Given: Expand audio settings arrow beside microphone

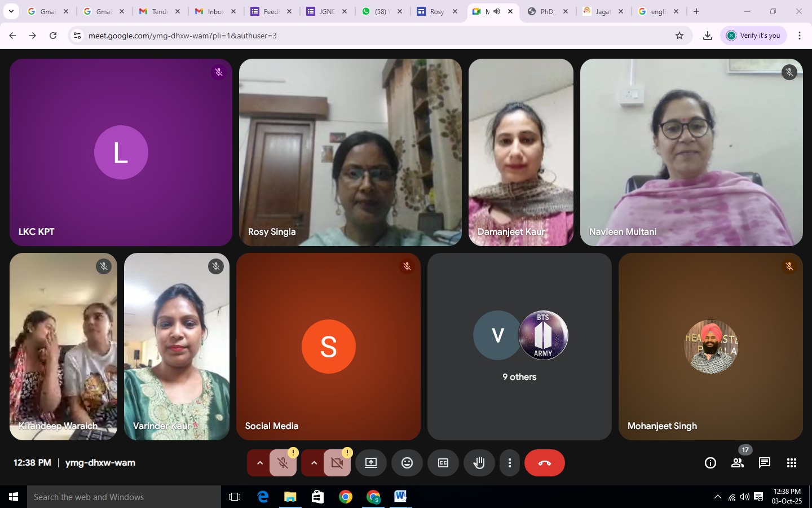Looking at the screenshot, I should [259, 463].
